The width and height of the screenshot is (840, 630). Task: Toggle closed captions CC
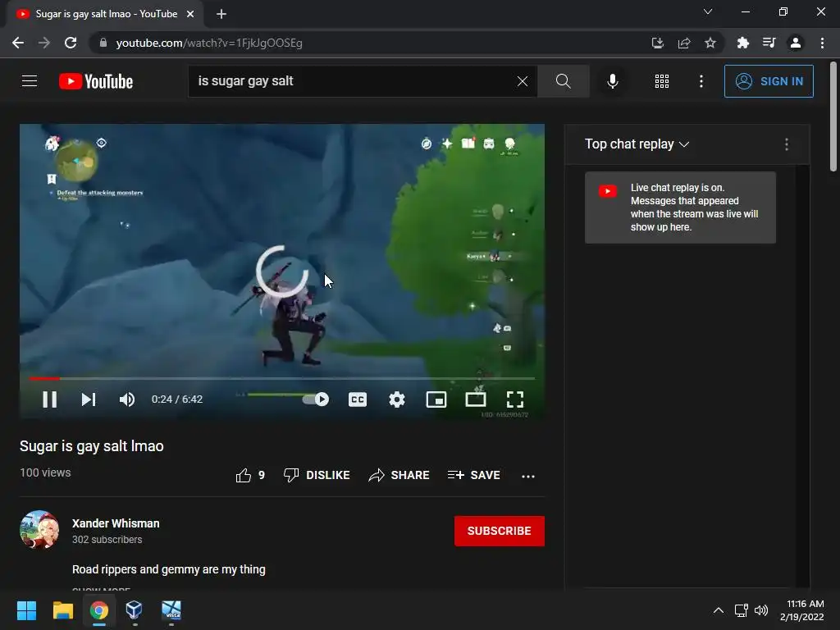pos(358,399)
